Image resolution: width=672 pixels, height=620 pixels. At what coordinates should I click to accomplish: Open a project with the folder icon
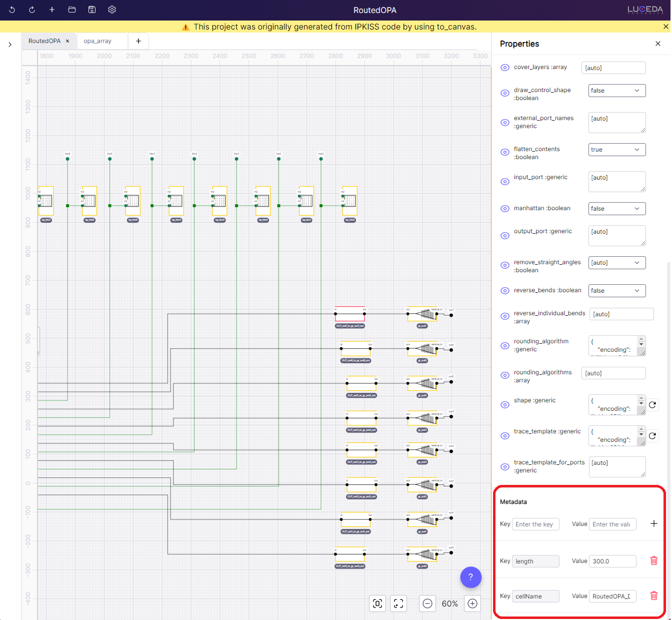pos(72,10)
